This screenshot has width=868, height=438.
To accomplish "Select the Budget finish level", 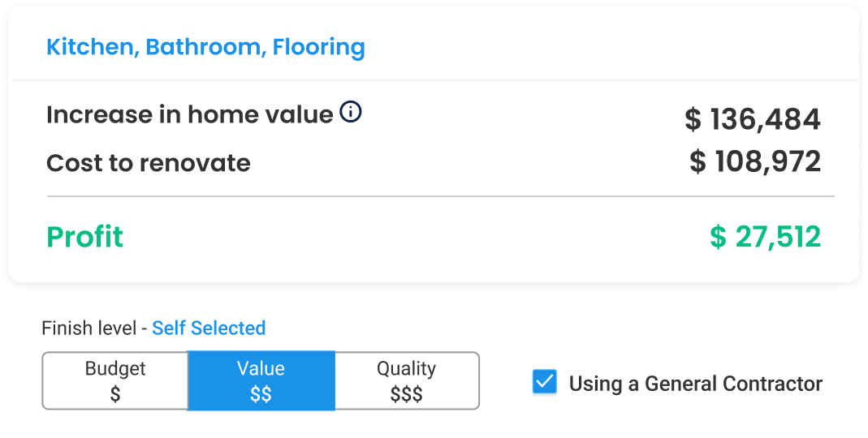I will tap(115, 380).
